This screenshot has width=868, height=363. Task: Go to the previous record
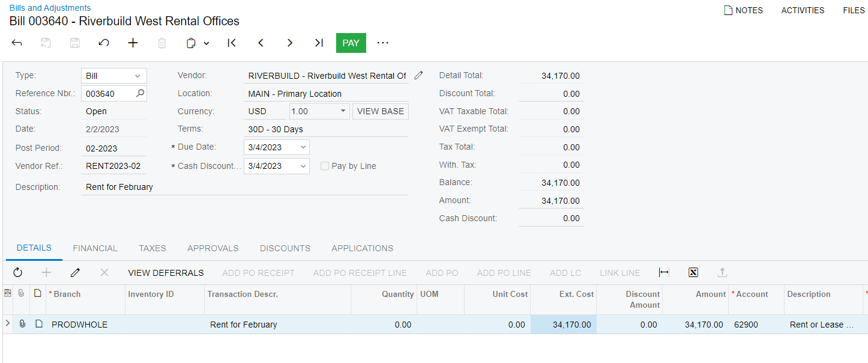(x=261, y=43)
